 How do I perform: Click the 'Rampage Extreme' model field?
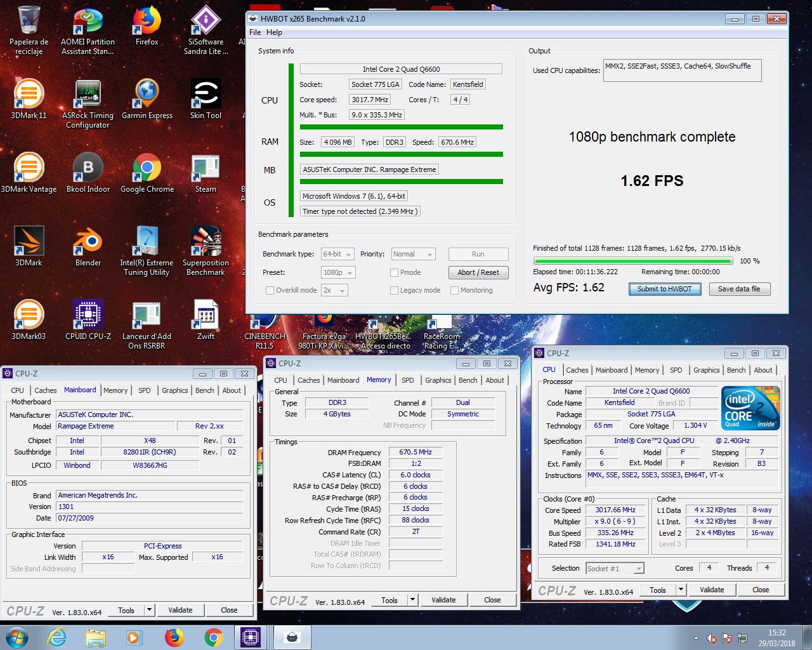(116, 427)
